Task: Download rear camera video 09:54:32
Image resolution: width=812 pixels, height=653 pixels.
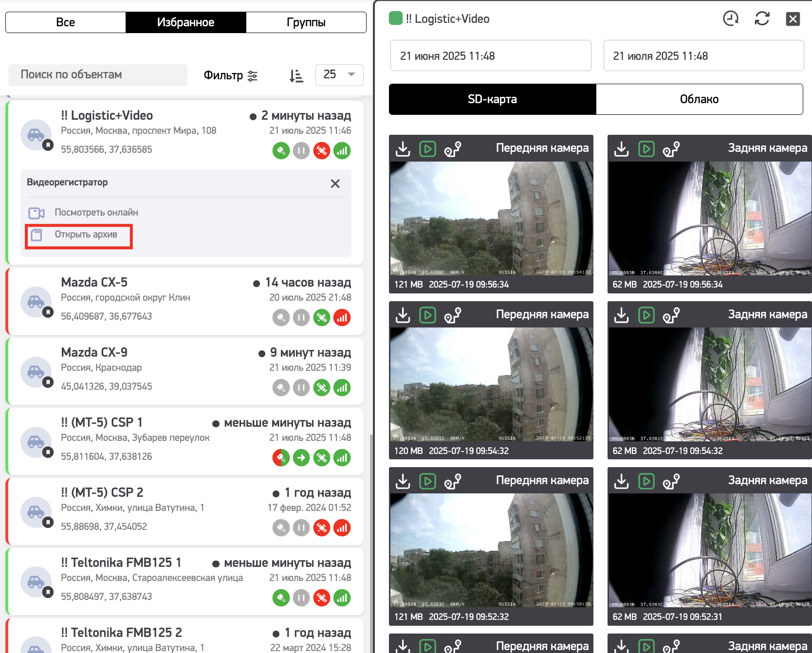Action: [x=622, y=315]
